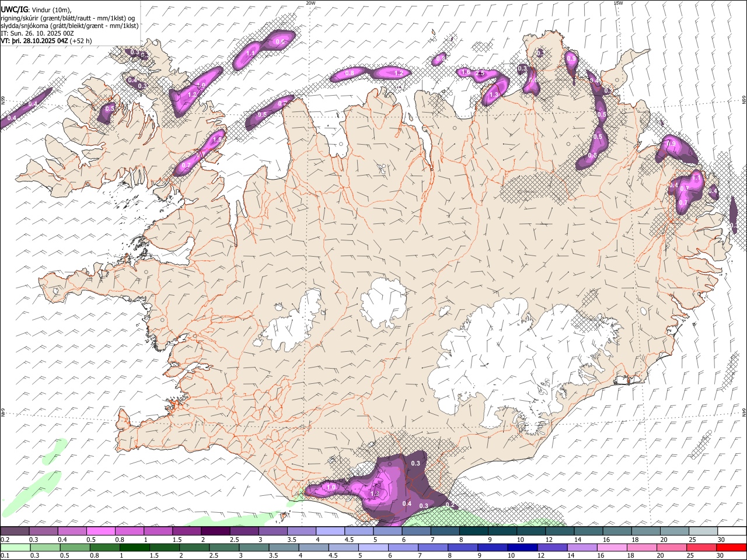Click the lilac 14 swatch in the lower legend

click(x=582, y=547)
